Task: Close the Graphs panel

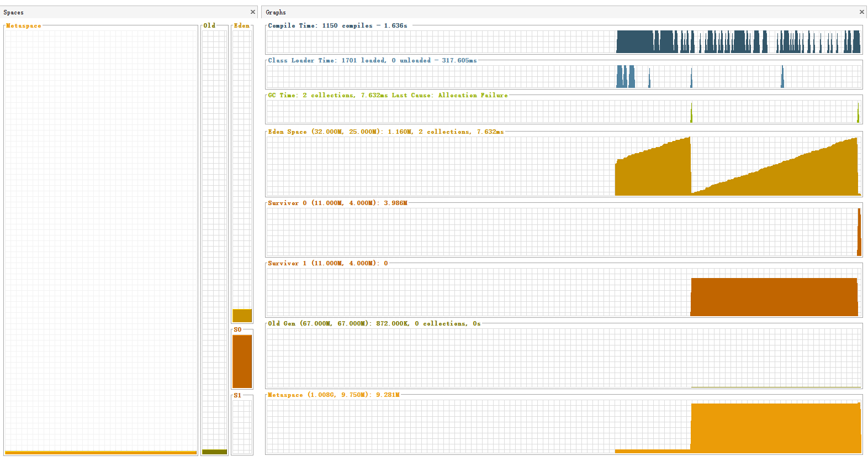Action: pos(861,12)
